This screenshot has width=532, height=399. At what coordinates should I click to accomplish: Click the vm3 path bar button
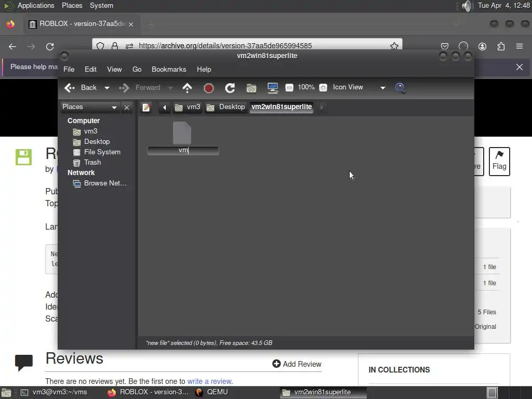[187, 107]
